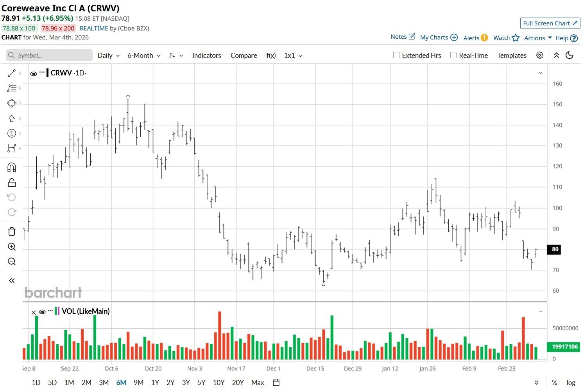Add chart to My Charts
This screenshot has height=392, width=582.
[x=439, y=38]
